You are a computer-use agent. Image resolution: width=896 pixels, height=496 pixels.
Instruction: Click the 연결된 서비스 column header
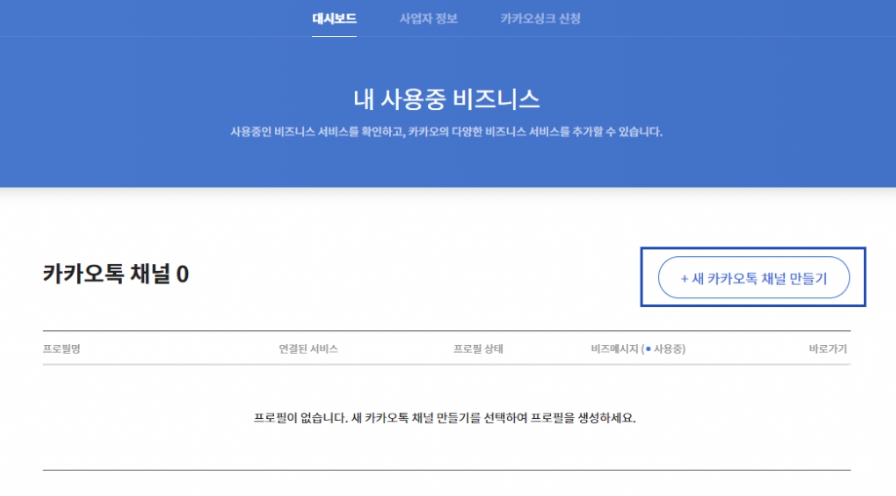point(309,349)
